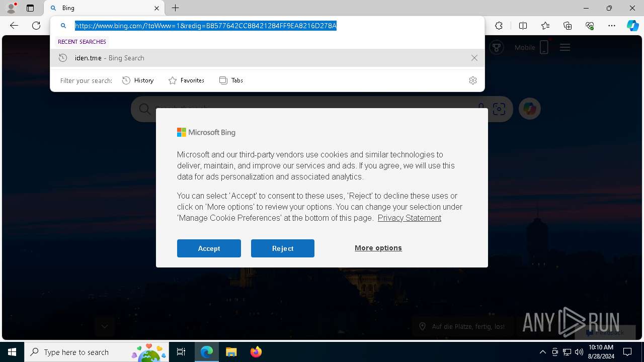Filter search by Tabs
This screenshot has width=644, height=362.
[231, 80]
